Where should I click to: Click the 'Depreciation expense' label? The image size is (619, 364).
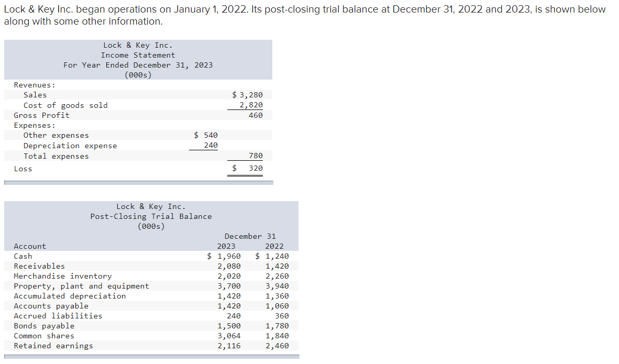[70, 146]
